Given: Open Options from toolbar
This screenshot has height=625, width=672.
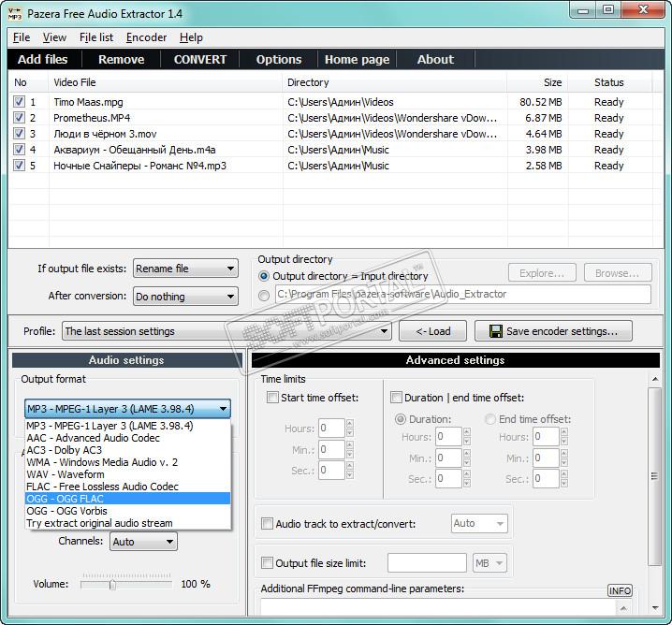Looking at the screenshot, I should pos(279,59).
